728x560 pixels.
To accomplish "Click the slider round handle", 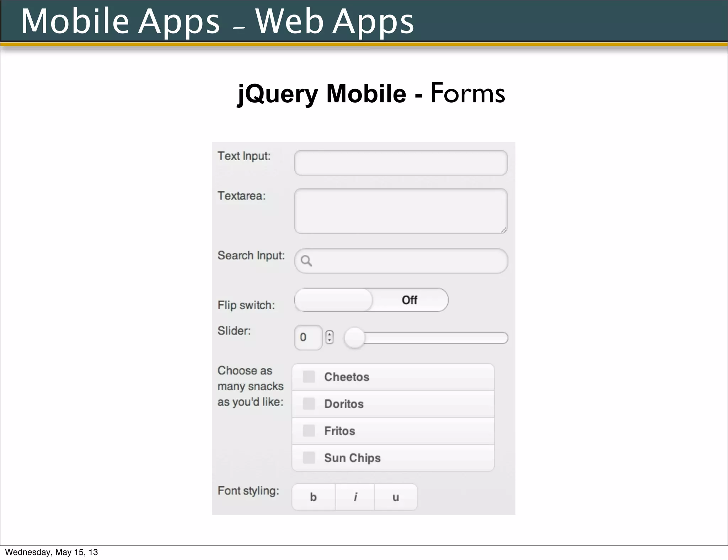I will click(355, 338).
